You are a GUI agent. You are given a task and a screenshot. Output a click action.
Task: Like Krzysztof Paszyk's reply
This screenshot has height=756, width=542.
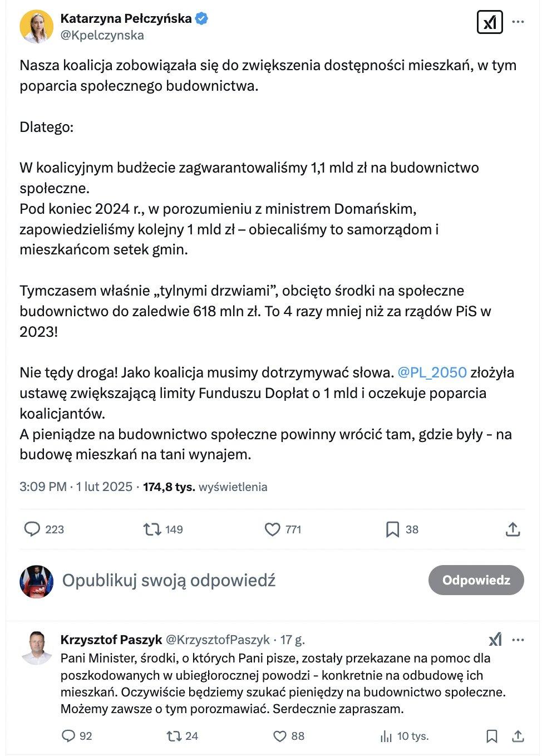pos(279,736)
